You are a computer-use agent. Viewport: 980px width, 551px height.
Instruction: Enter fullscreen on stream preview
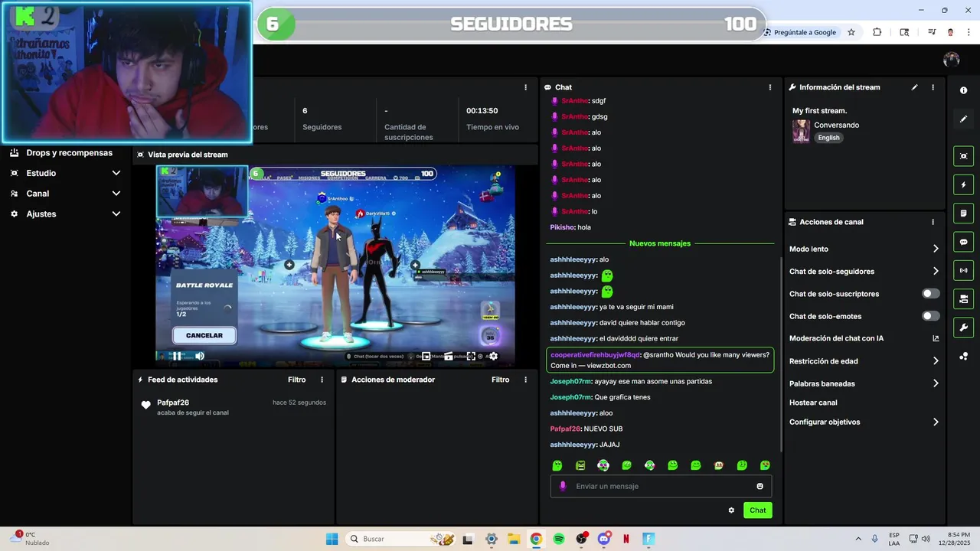471,356
